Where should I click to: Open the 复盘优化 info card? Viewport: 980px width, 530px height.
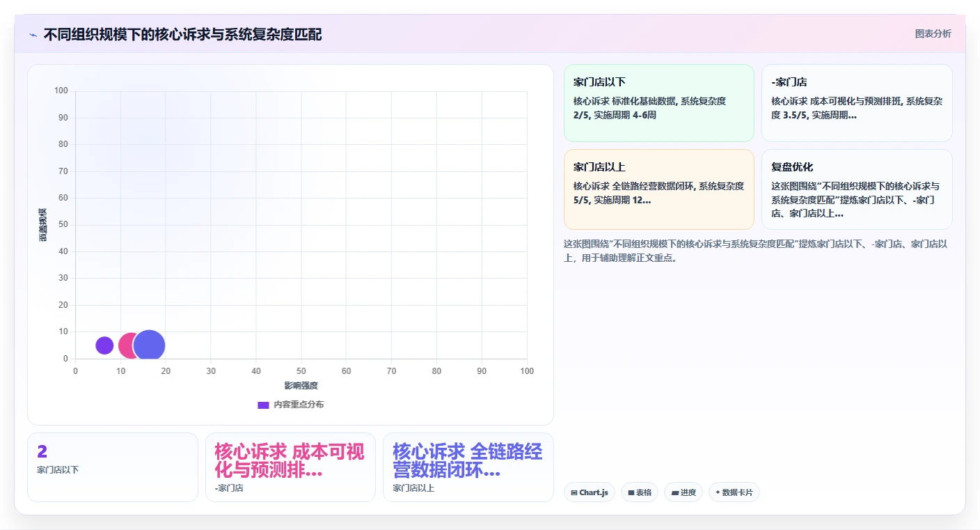(x=857, y=189)
